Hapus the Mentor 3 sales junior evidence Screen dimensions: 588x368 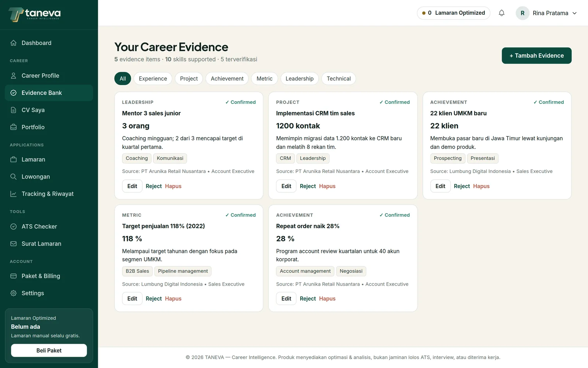coord(173,186)
